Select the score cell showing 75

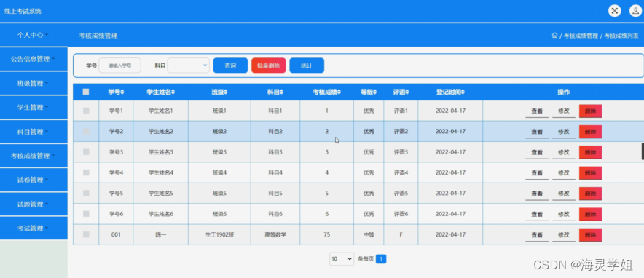point(327,234)
